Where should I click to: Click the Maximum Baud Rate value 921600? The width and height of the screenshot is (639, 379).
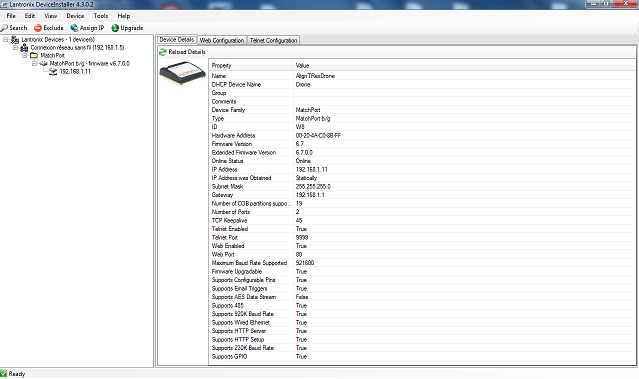click(305, 263)
